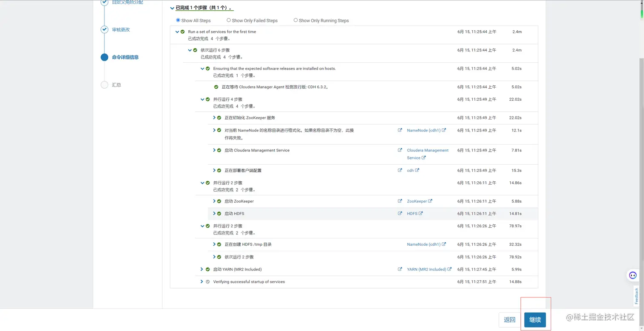Open the ZooKeeper service link
The height and width of the screenshot is (331, 644).
[x=417, y=201]
